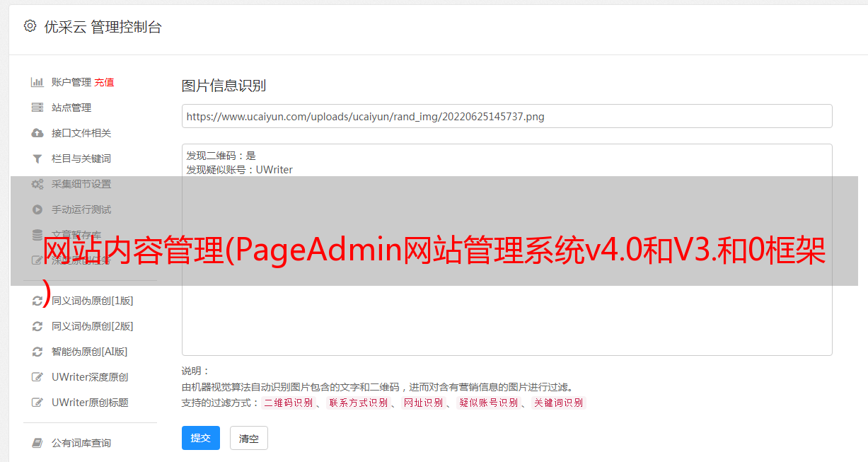Open the 账户管理 menu item
Image resolution: width=868 pixels, height=462 pixels.
tap(71, 82)
